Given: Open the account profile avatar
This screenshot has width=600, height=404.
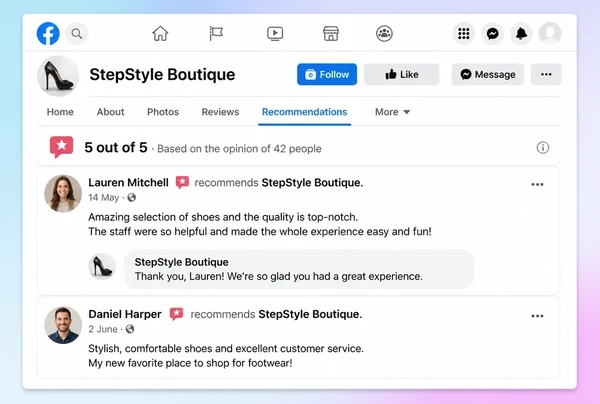Looking at the screenshot, I should 550,34.
